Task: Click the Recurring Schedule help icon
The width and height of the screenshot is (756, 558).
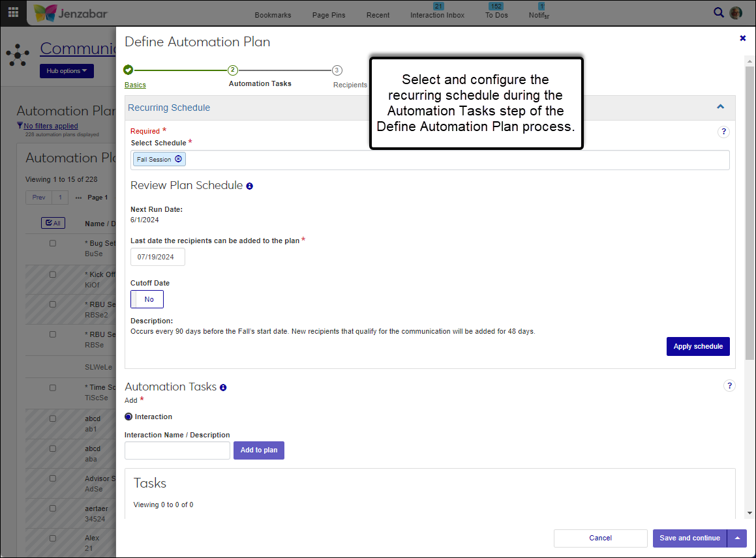Action: pyautogui.click(x=723, y=132)
